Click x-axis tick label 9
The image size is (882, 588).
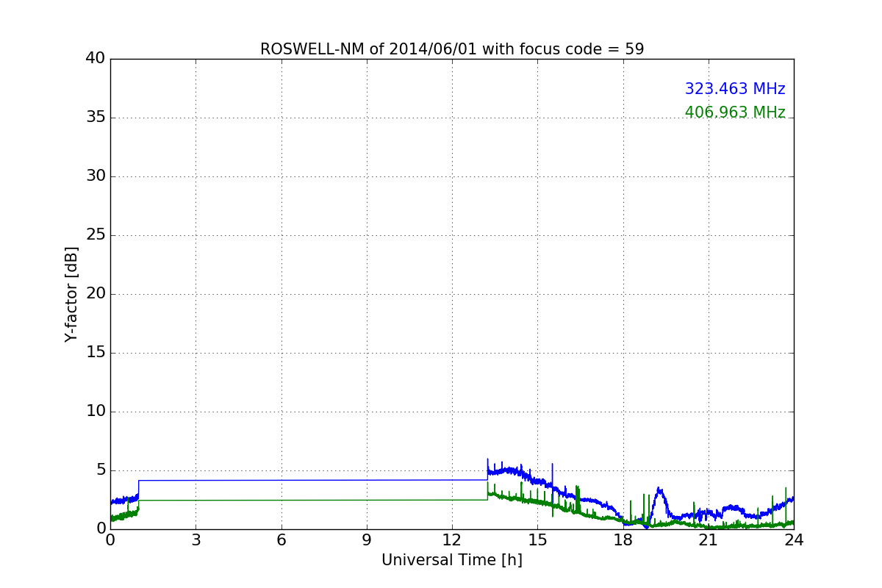[x=367, y=540]
